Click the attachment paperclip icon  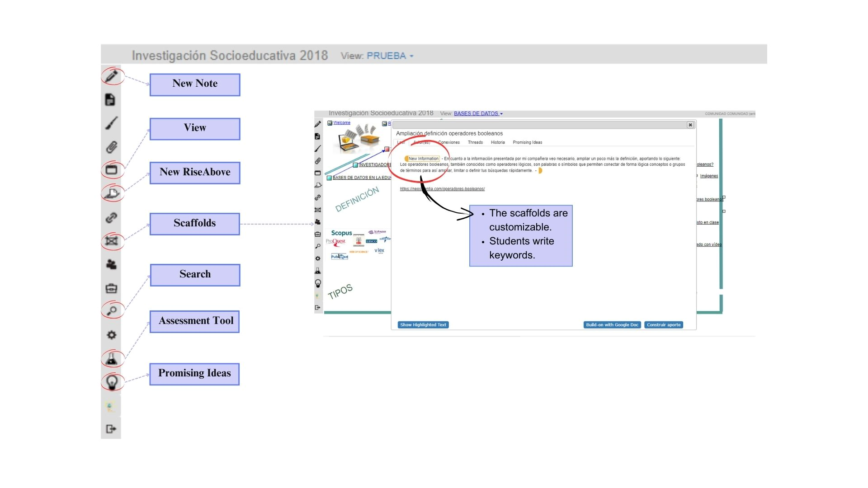[x=111, y=147]
